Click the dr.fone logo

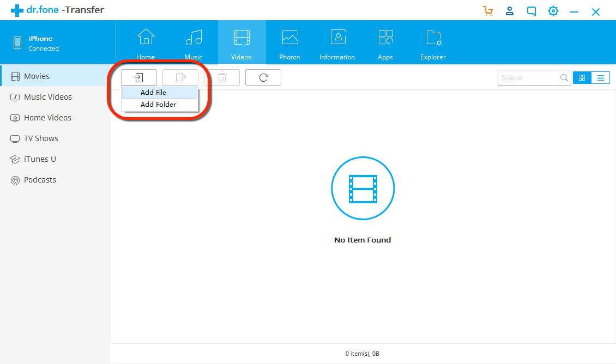[x=57, y=10]
